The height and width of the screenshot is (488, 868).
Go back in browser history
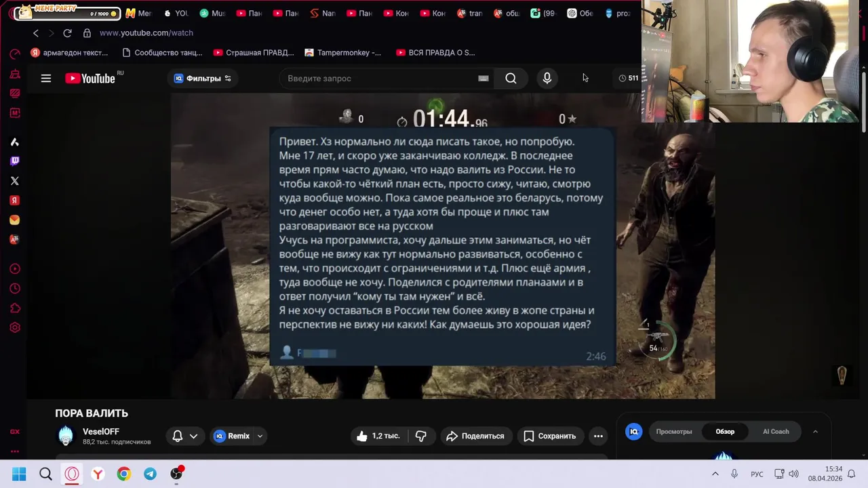coord(36,33)
